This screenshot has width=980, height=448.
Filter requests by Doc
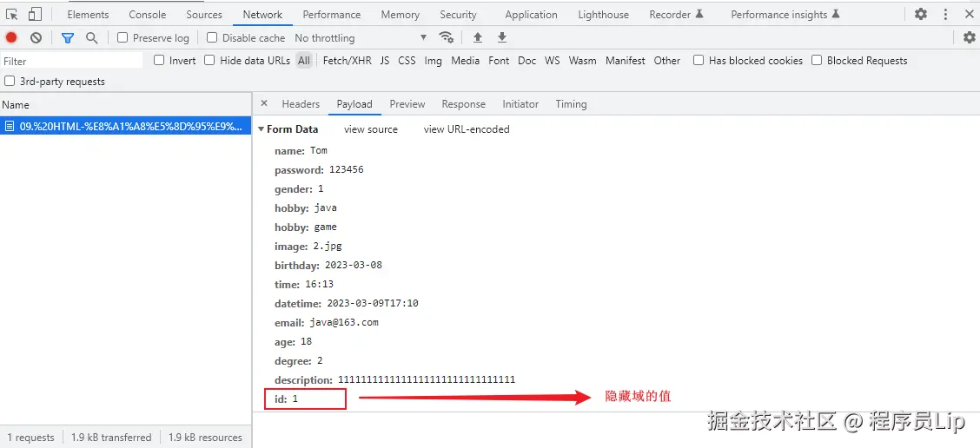click(x=526, y=61)
